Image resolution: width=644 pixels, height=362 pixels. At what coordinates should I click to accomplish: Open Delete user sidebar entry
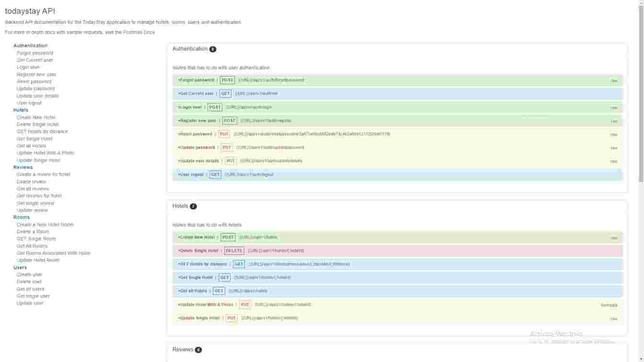point(29,282)
